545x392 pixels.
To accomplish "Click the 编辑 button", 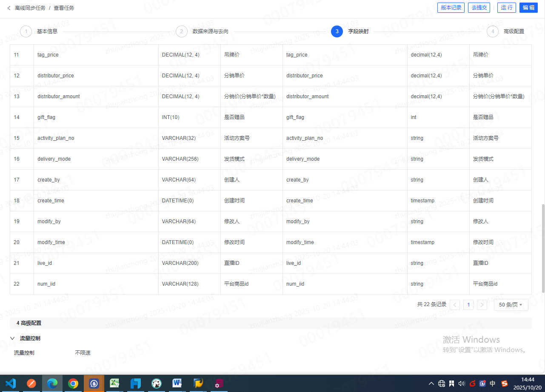I will tap(528, 8).
